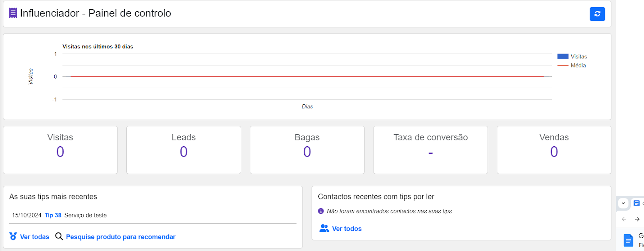Open the tab list dropdown chevron in the browser window
The image size is (644, 251).
(623, 203)
